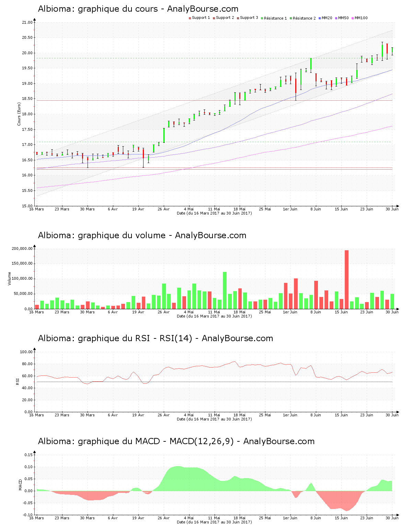Click '8 Juin' date on volume chart axis
Screen dimensions: 412x532
pyautogui.click(x=316, y=312)
